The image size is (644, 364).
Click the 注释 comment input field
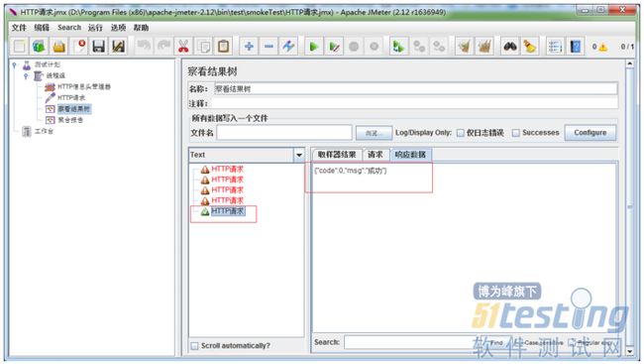pyautogui.click(x=414, y=103)
